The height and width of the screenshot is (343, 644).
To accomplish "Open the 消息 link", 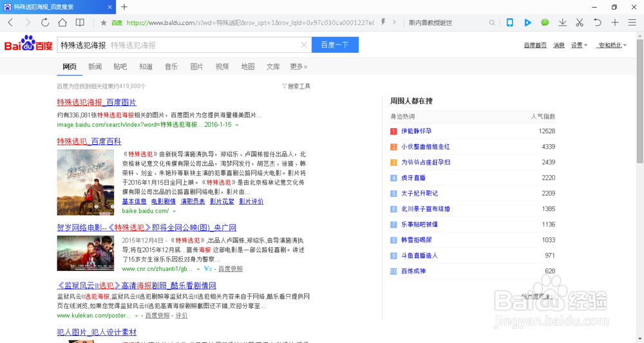I will coord(559,45).
